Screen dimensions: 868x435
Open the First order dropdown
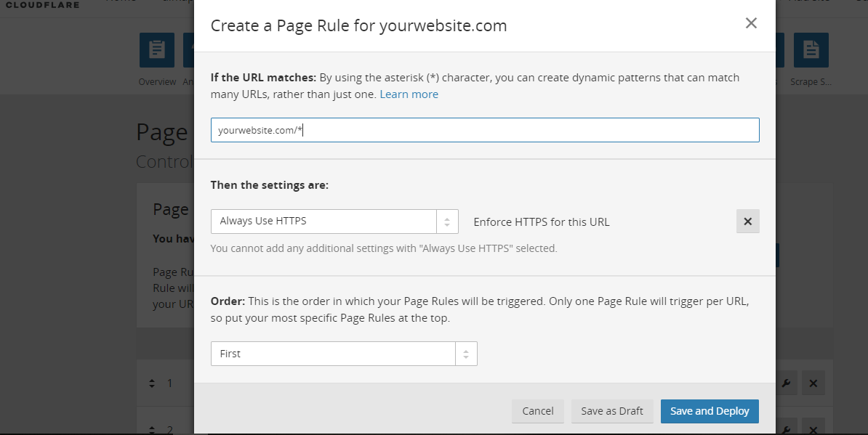(344, 354)
